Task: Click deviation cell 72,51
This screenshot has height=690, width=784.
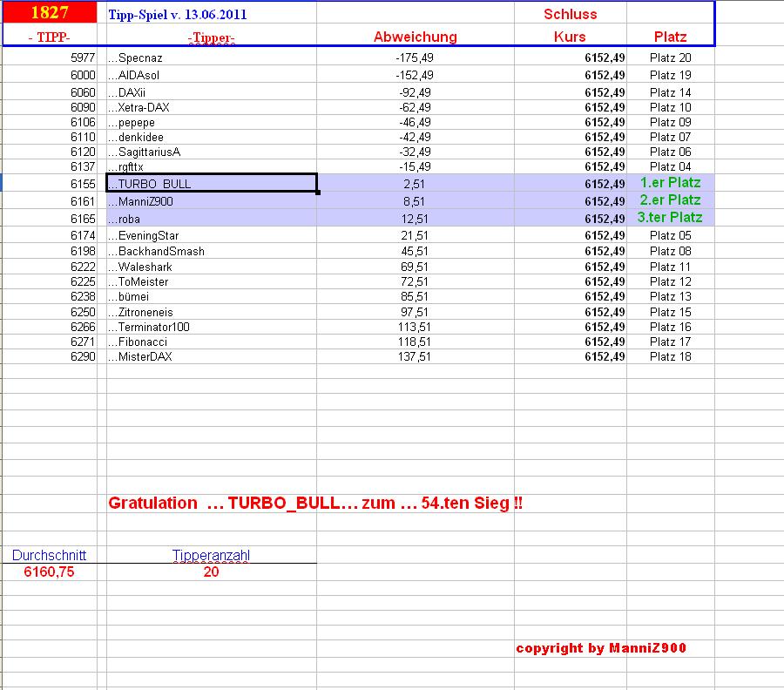Action: (x=415, y=281)
